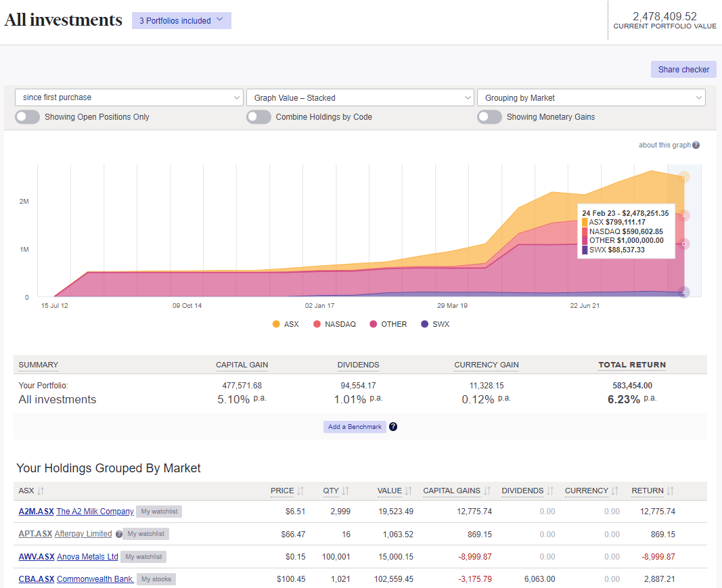Open the 'Graph Value – Stacked' dropdown
Screen dimensions: 722x588
tap(361, 97)
